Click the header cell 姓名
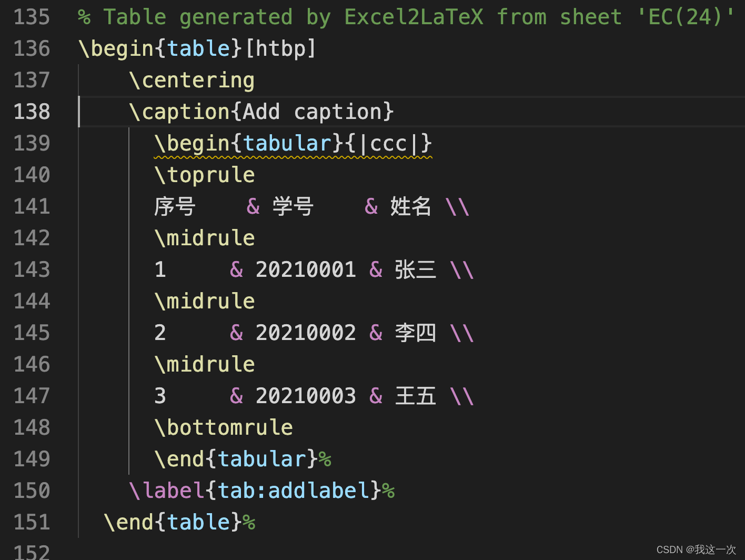 tap(411, 206)
